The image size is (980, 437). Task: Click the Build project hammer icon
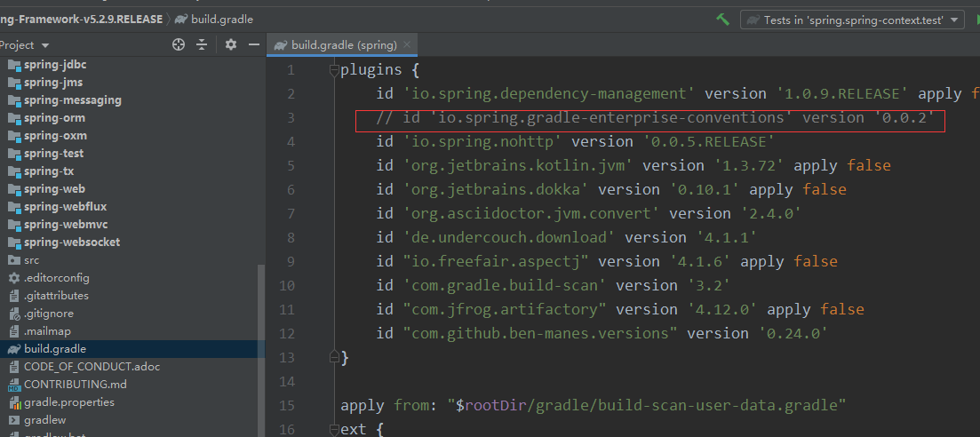[x=723, y=20]
